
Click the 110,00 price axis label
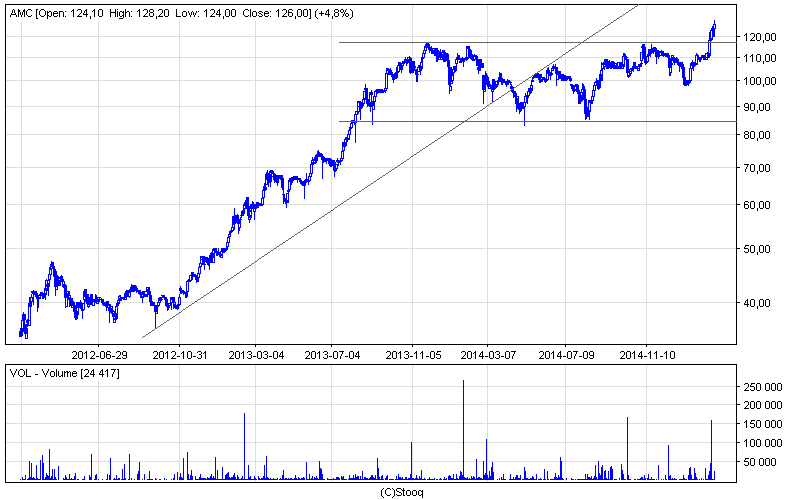[x=760, y=58]
